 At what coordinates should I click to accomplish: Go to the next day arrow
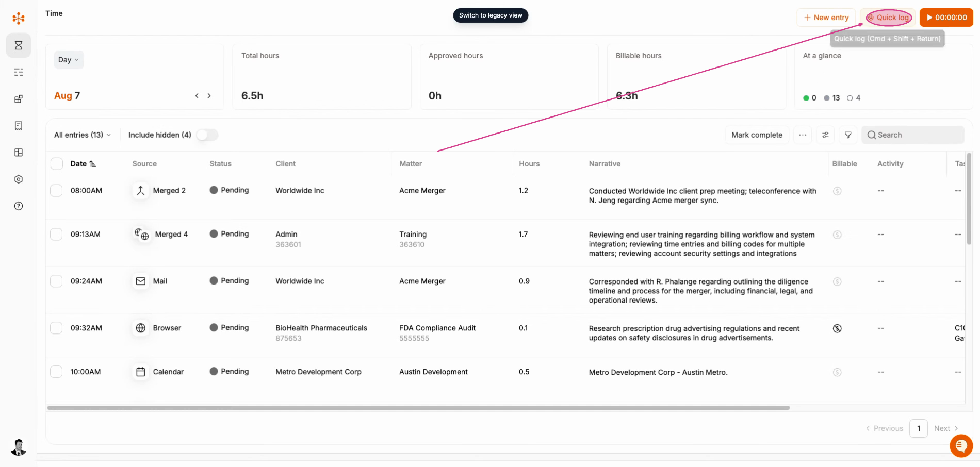[209, 96]
